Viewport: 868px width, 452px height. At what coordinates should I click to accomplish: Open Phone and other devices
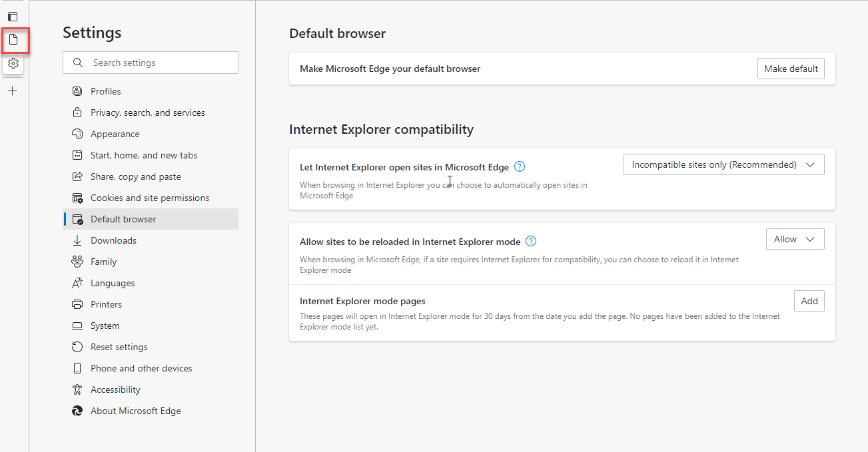coord(151,368)
